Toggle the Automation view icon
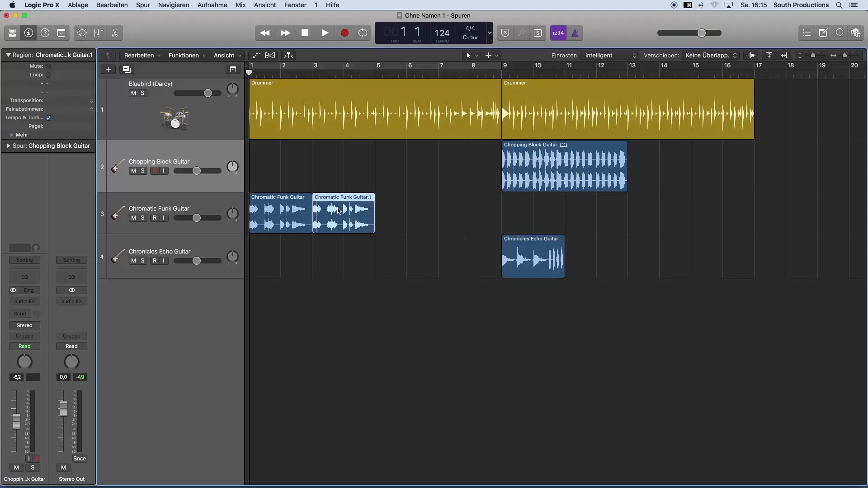 point(255,55)
